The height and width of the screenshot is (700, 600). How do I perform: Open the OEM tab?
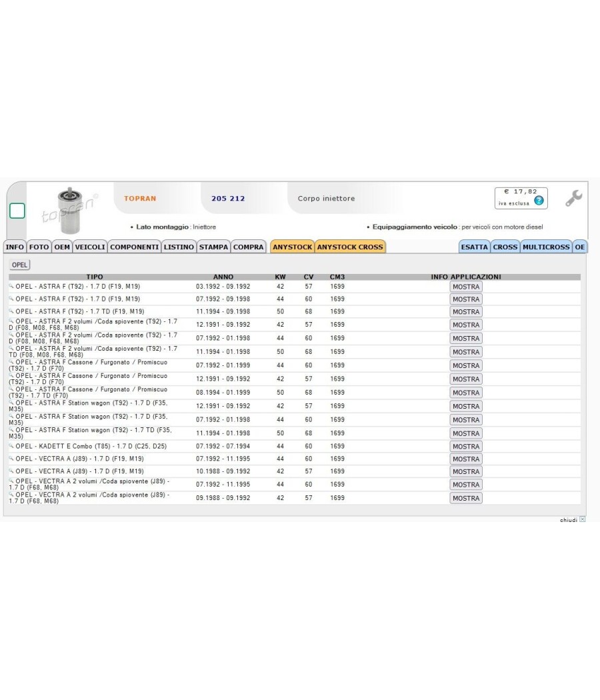pyautogui.click(x=62, y=247)
